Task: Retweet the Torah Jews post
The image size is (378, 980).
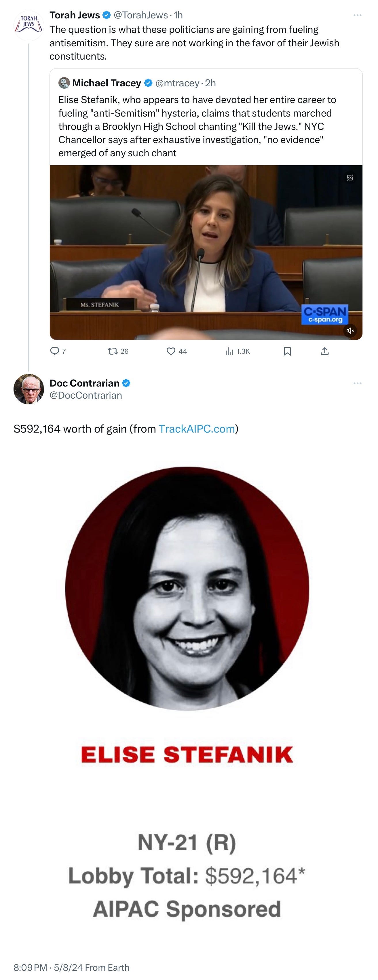Action: (118, 351)
